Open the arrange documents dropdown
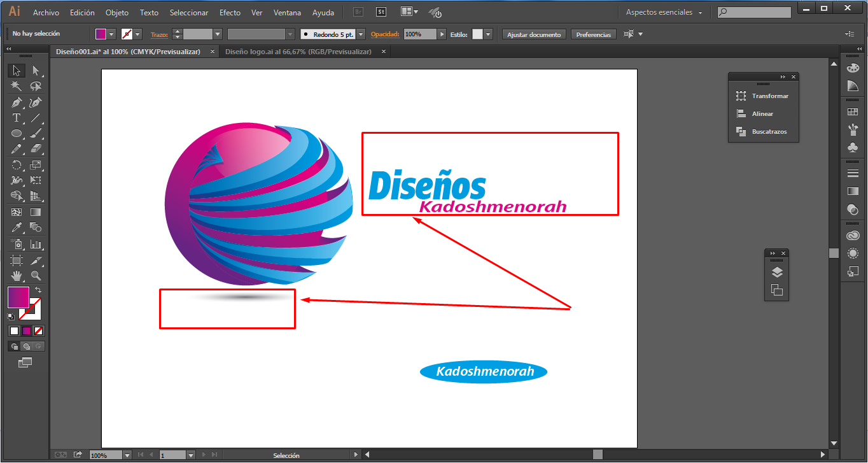This screenshot has height=463, width=868. 410,11
